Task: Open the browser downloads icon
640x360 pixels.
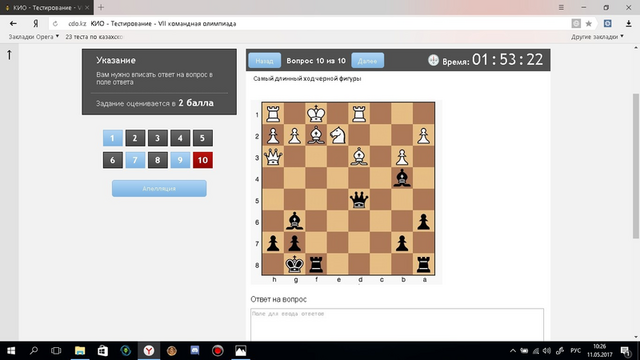Action: click(629, 24)
